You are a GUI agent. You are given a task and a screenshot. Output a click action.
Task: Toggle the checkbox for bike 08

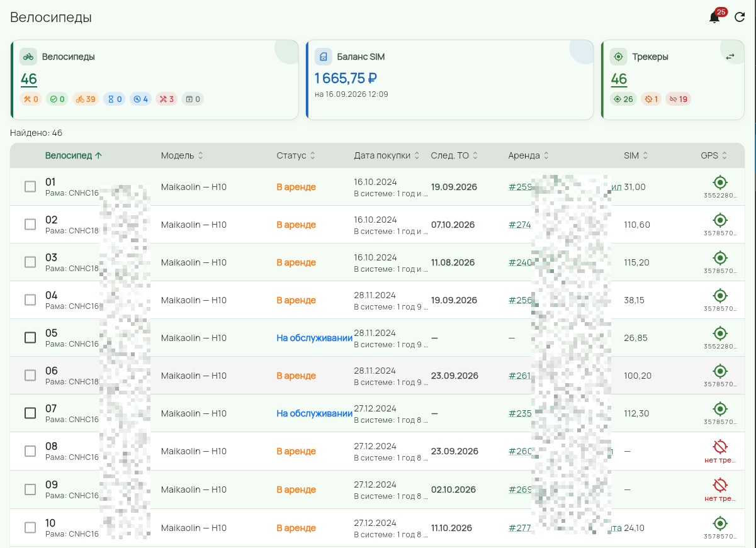click(30, 451)
